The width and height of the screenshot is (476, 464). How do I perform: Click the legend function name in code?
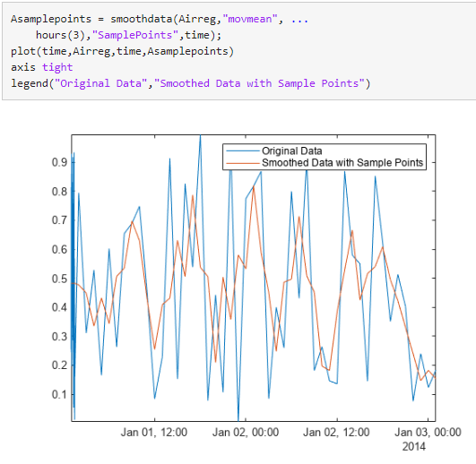30,83
